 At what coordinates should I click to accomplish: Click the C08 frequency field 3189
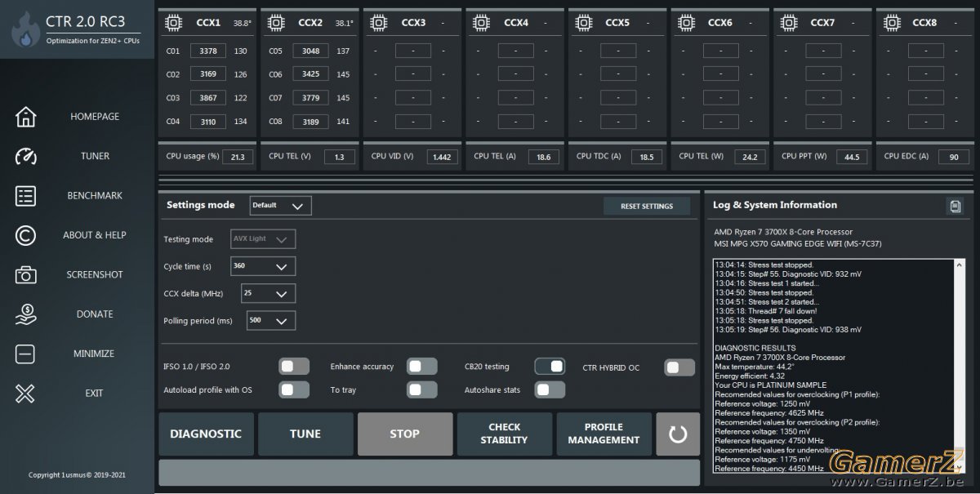coord(310,122)
